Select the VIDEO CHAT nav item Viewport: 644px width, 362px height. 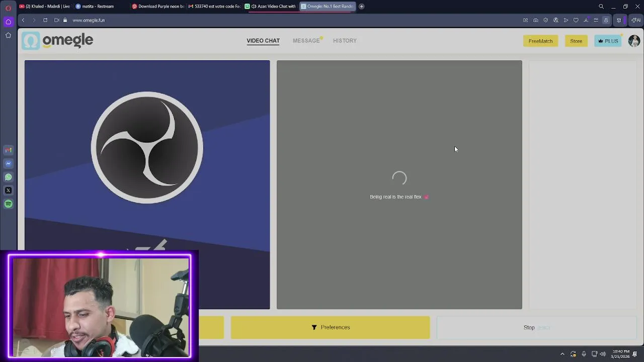pyautogui.click(x=263, y=41)
